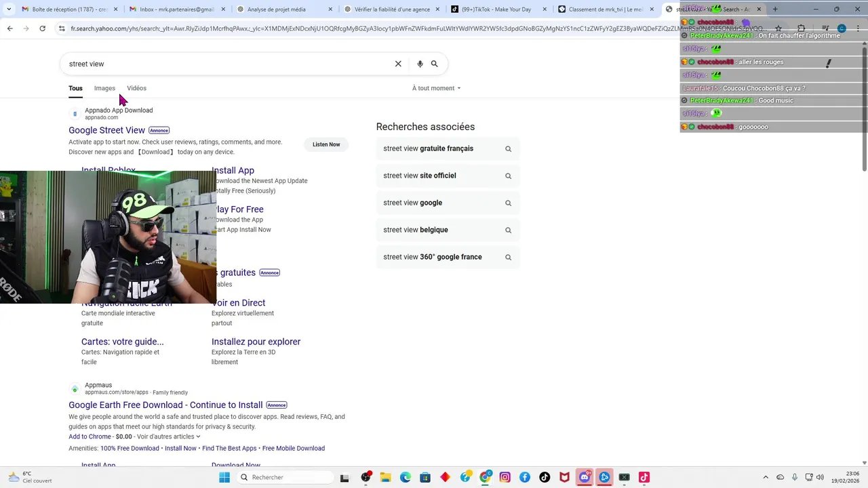
Task: Start voice search with the microphone icon
Action: [x=420, y=64]
